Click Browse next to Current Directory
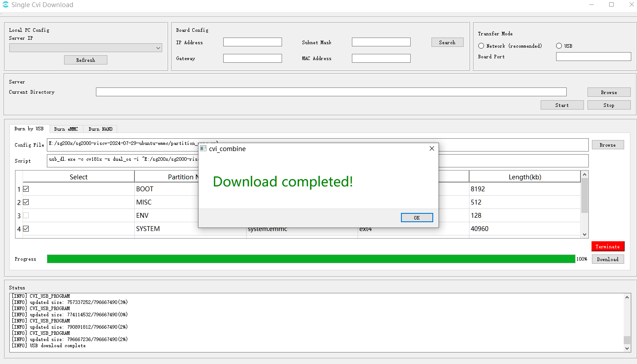 click(x=609, y=92)
